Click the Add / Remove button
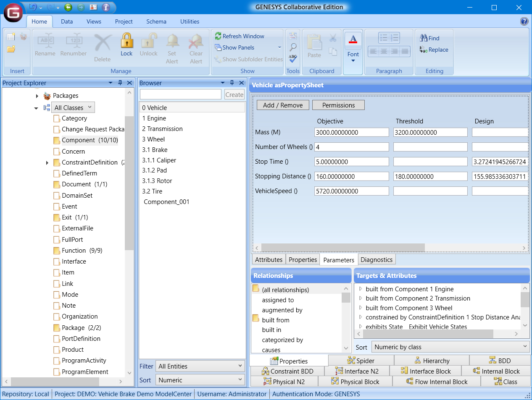 [282, 105]
